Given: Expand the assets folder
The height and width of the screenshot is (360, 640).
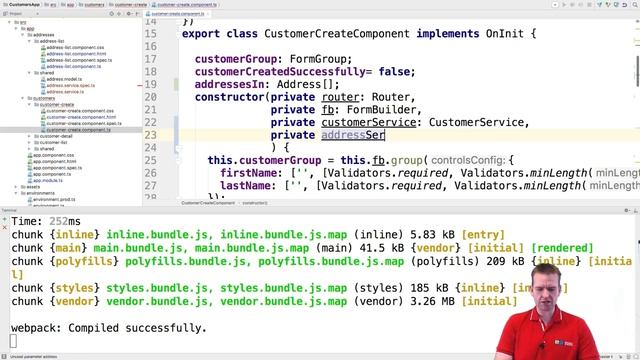Looking at the screenshot, I should 16,187.
